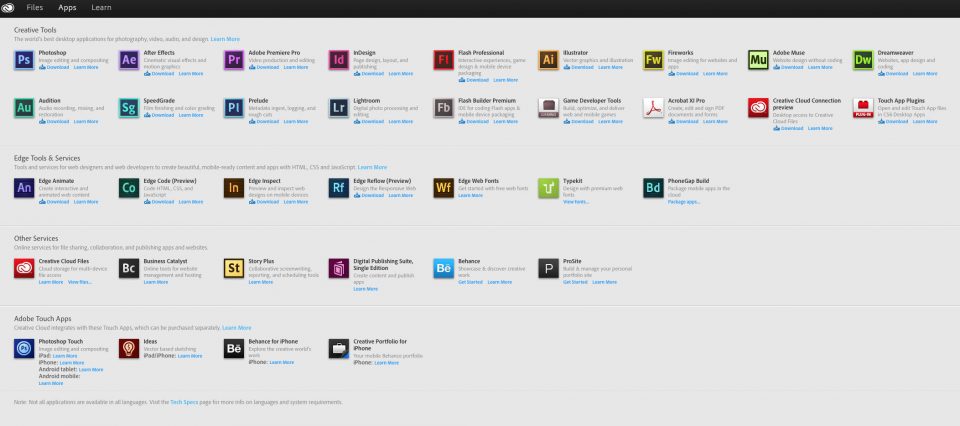The width and height of the screenshot is (960, 426).
Task: Click the Premiere Pro Pr icon
Action: point(234,60)
